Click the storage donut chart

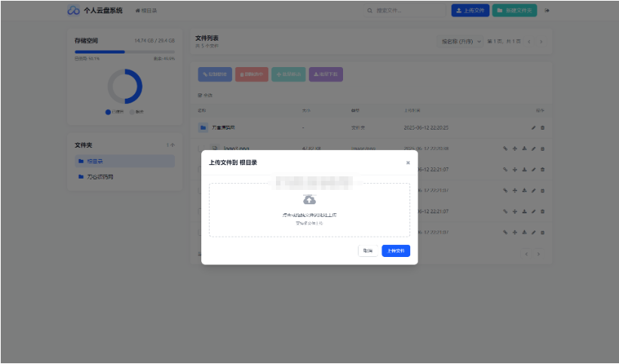[x=124, y=87]
